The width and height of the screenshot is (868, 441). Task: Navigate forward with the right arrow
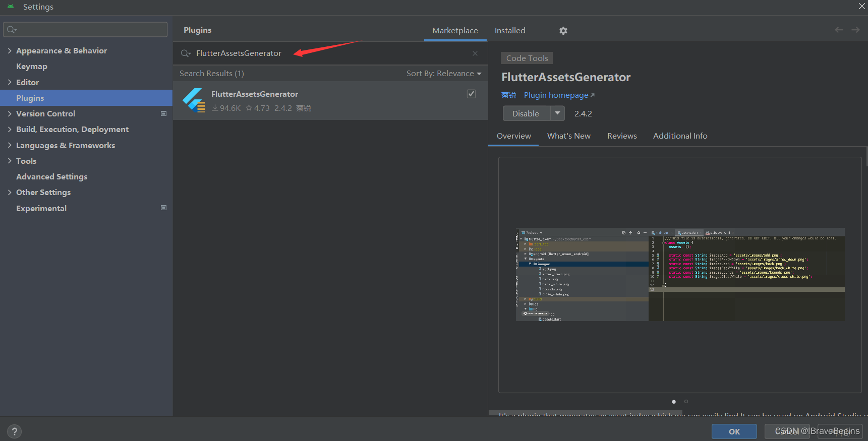pos(855,30)
